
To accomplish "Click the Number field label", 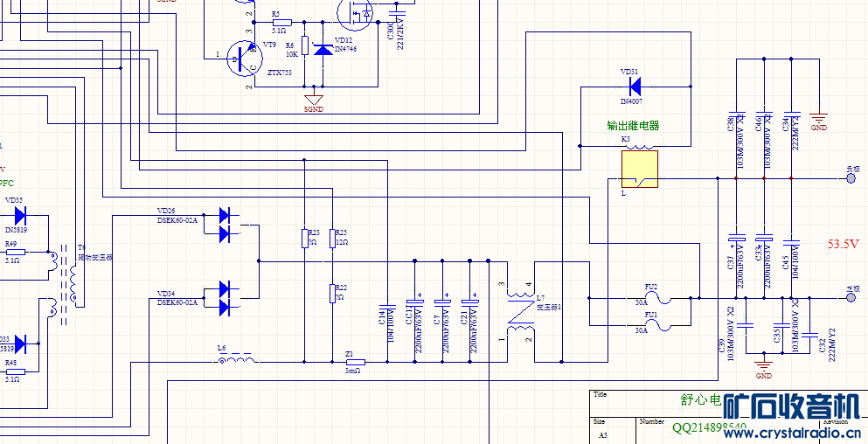I will pos(651,421).
